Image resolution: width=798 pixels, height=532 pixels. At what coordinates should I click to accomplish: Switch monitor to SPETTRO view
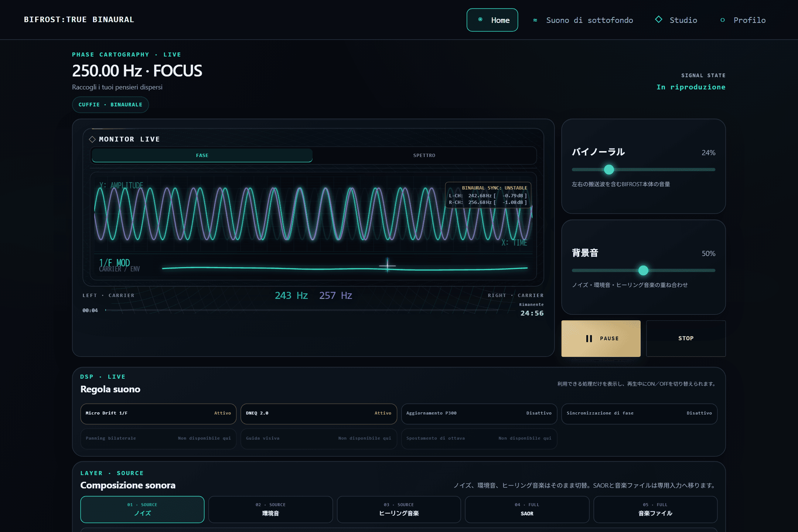424,156
